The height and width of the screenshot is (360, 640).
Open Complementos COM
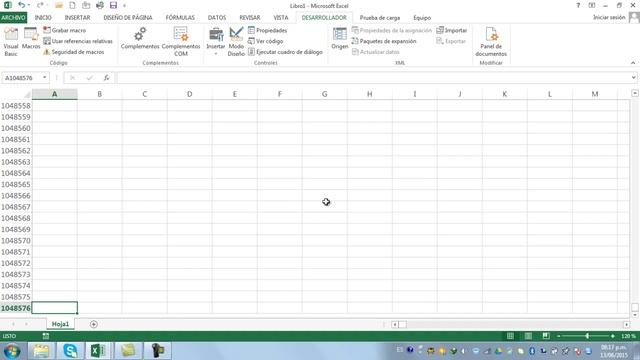181,42
